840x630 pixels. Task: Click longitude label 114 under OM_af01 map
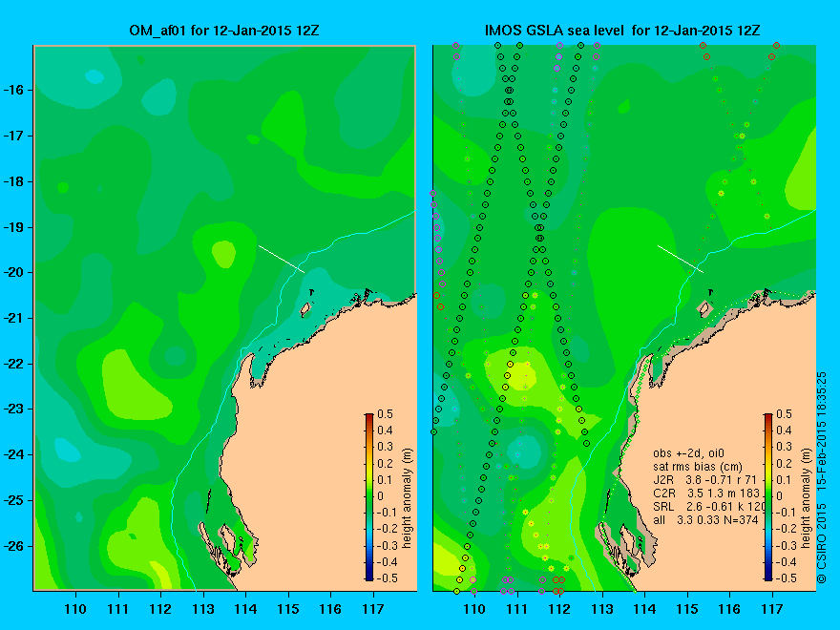[x=246, y=609]
